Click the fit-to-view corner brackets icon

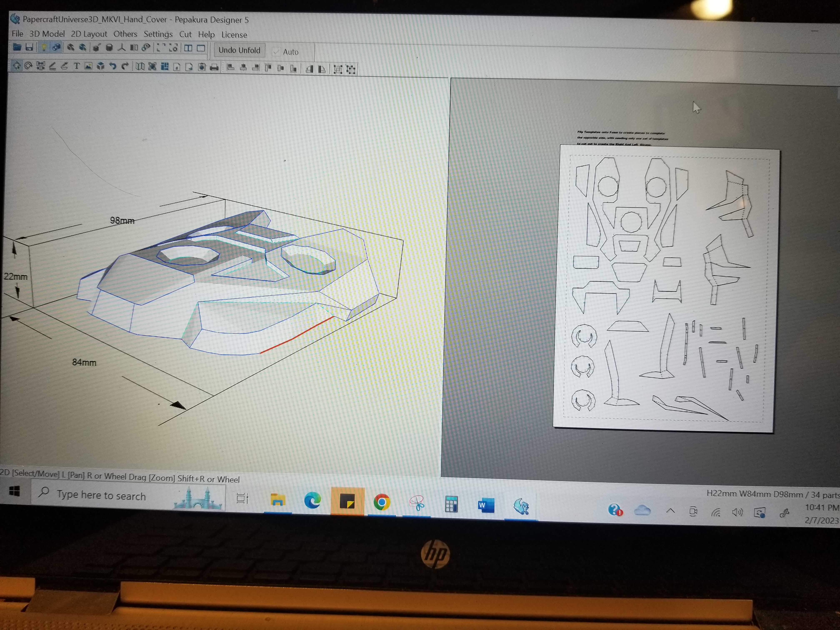point(161,47)
